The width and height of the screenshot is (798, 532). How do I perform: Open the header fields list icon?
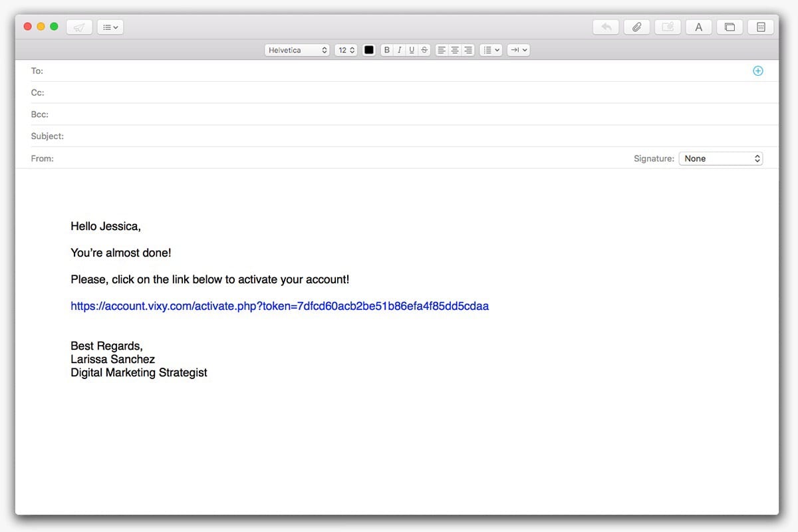110,27
